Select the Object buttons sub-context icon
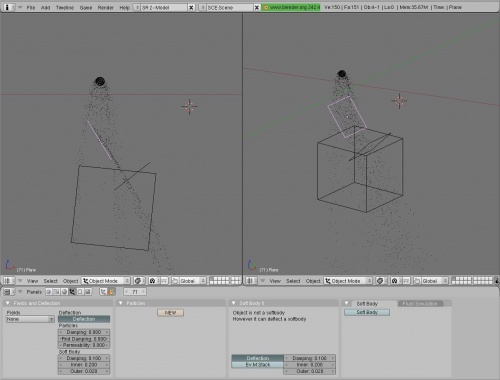 pyautogui.click(x=103, y=292)
